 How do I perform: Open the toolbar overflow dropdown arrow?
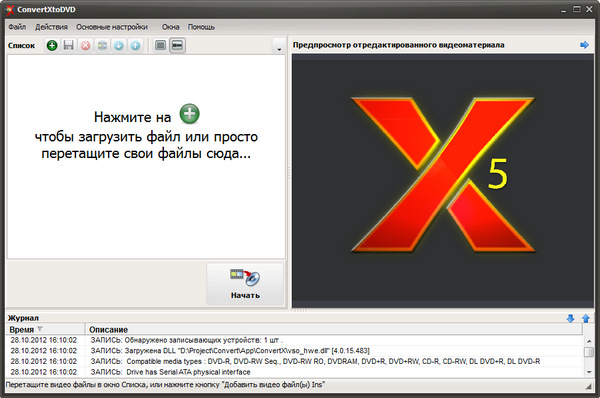(279, 46)
